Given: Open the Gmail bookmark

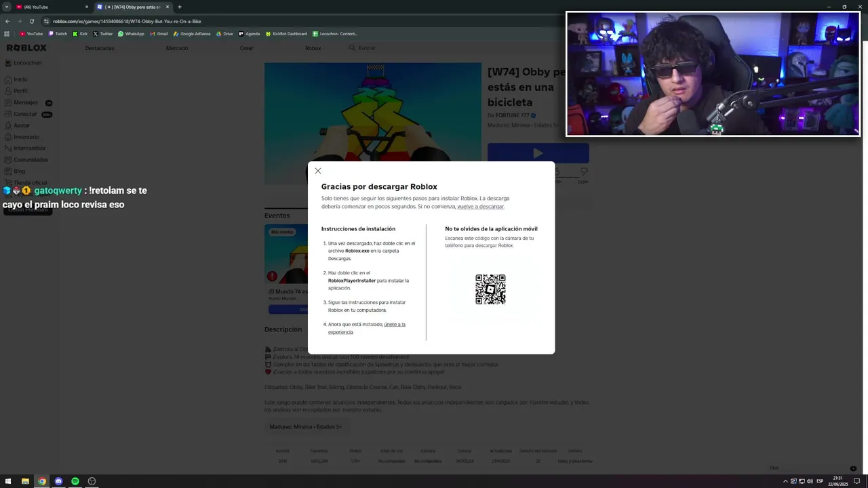Looking at the screenshot, I should [158, 34].
